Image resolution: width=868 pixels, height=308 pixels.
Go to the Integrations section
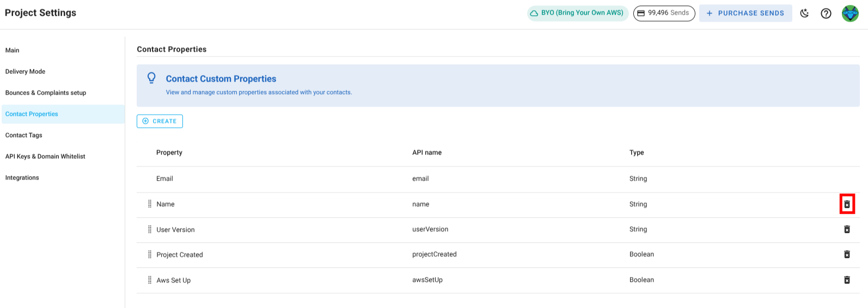63,177
